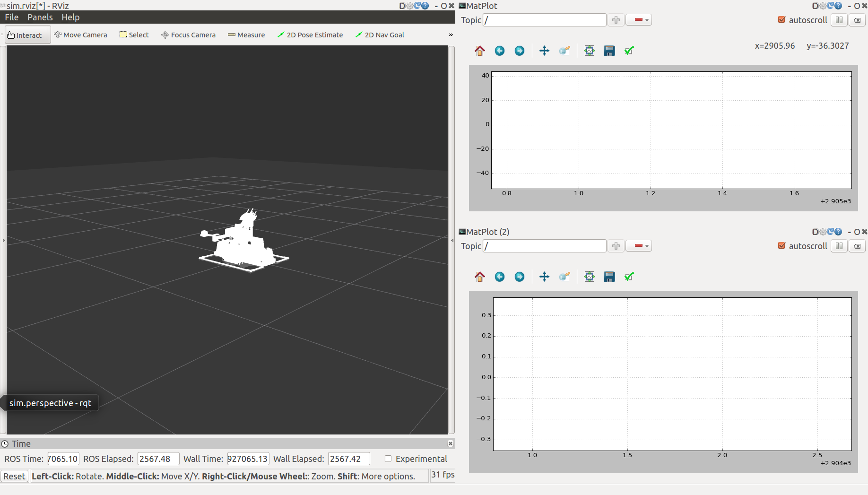Close the Time panel
The height and width of the screenshot is (495, 868).
click(x=451, y=443)
